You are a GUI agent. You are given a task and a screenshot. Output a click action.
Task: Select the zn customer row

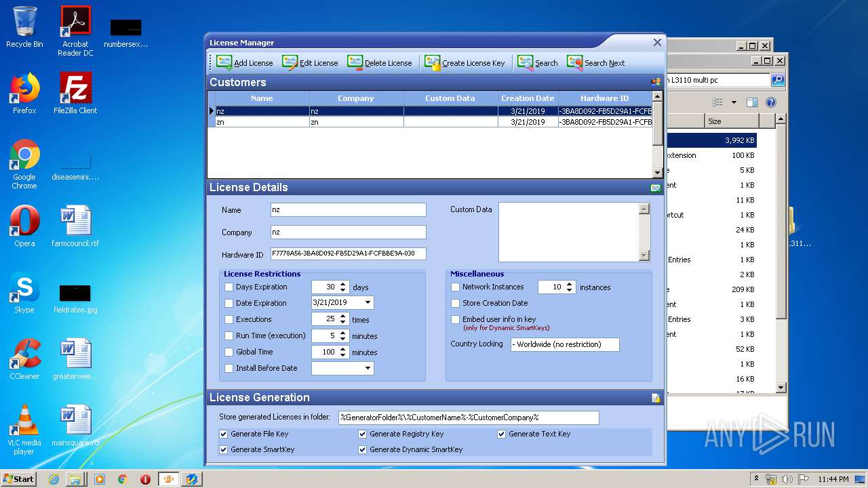(430, 123)
